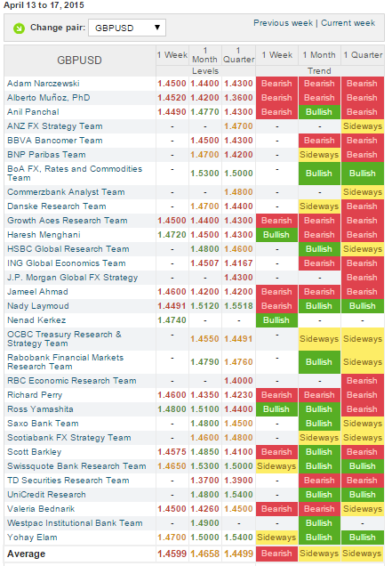This screenshot has width=392, height=566.
Task: Open Nady Laymoud link
Action: (38, 306)
